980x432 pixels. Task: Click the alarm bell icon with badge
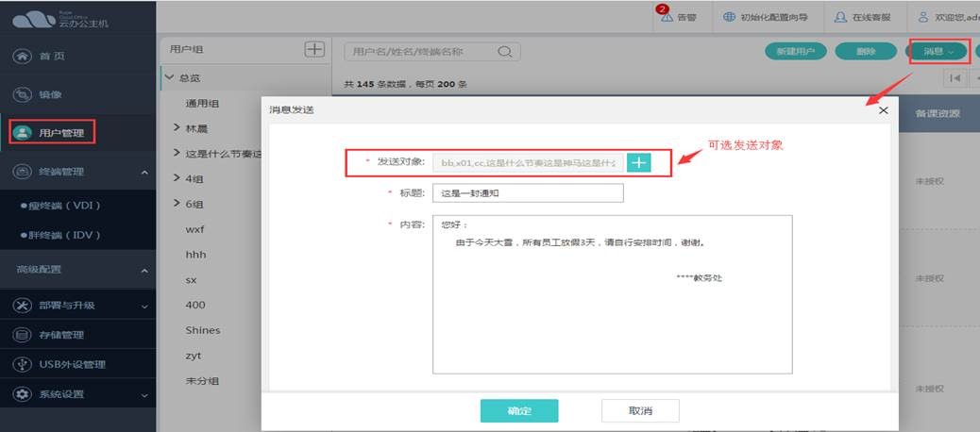667,18
